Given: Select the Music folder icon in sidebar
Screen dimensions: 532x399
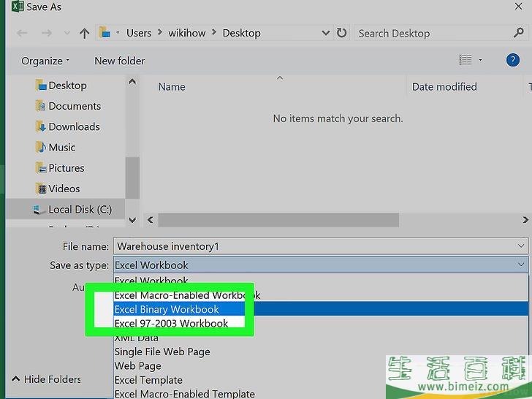Looking at the screenshot, I should point(41,147).
